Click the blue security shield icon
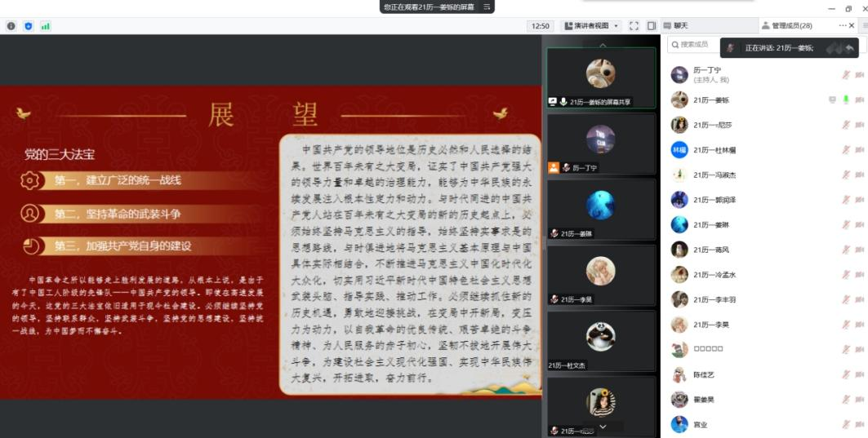The image size is (868, 438). pyautogui.click(x=29, y=26)
